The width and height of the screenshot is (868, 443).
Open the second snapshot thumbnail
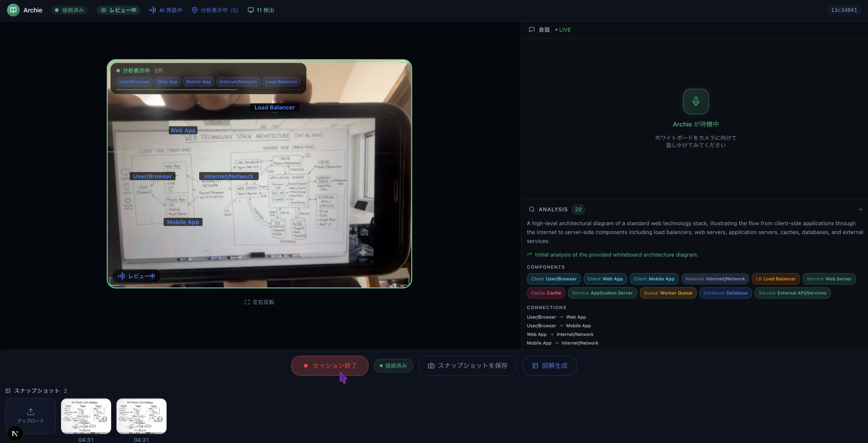(141, 416)
